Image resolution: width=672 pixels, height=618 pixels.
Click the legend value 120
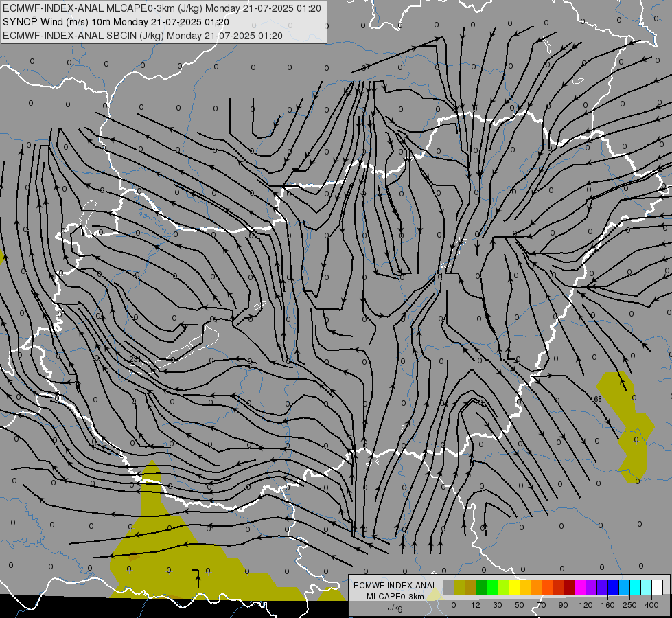click(586, 605)
